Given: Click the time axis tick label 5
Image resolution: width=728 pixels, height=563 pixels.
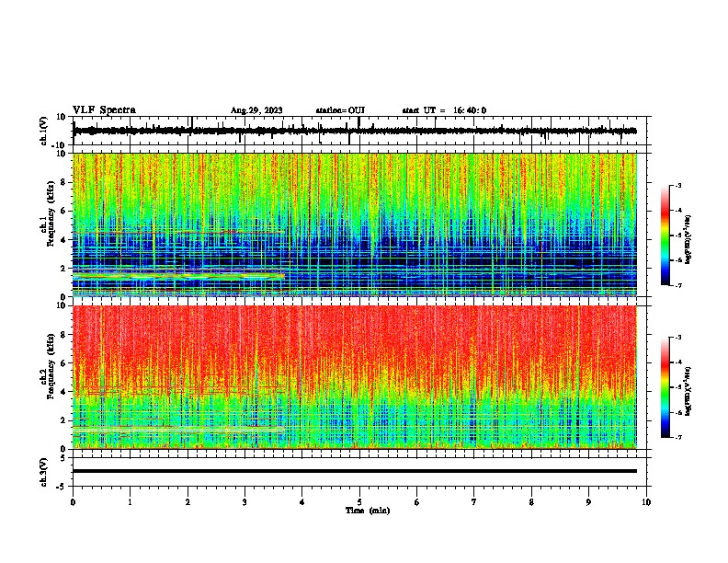Looking at the screenshot, I should 359,502.
